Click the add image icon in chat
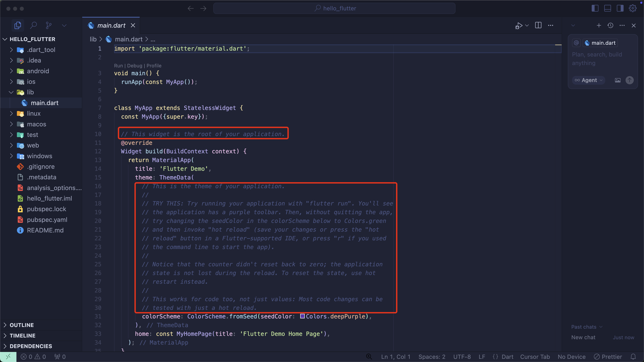This screenshot has width=644, height=362. click(x=618, y=80)
